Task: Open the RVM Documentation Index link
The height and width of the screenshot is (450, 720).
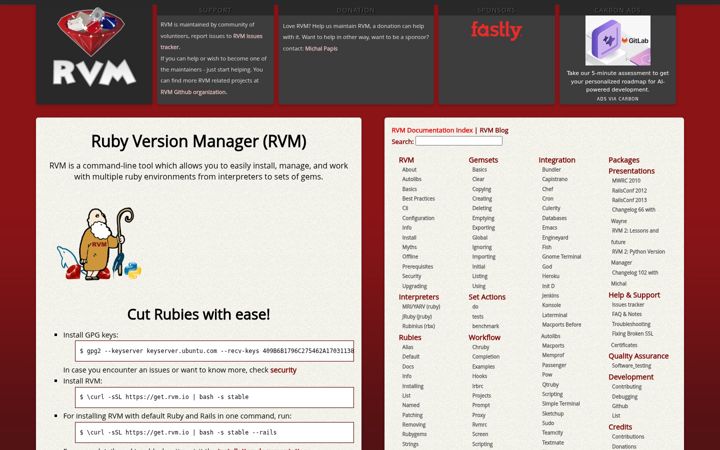Action: pos(432,130)
